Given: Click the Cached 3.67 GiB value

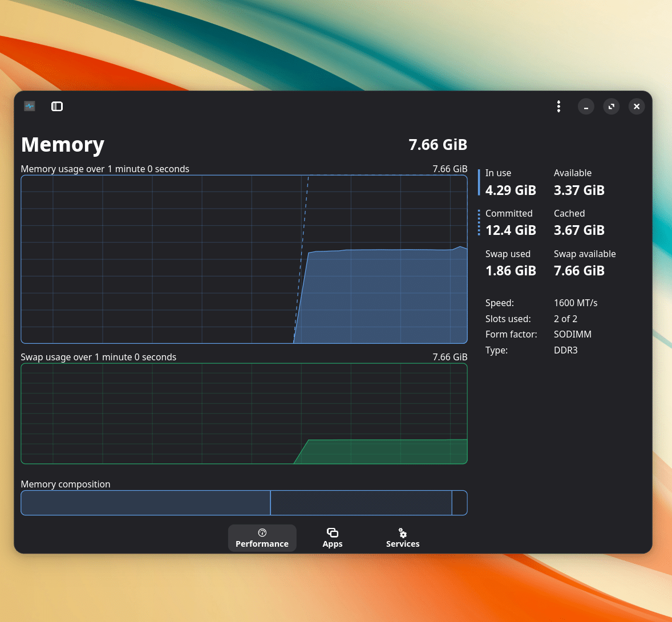Looking at the screenshot, I should tap(579, 230).
